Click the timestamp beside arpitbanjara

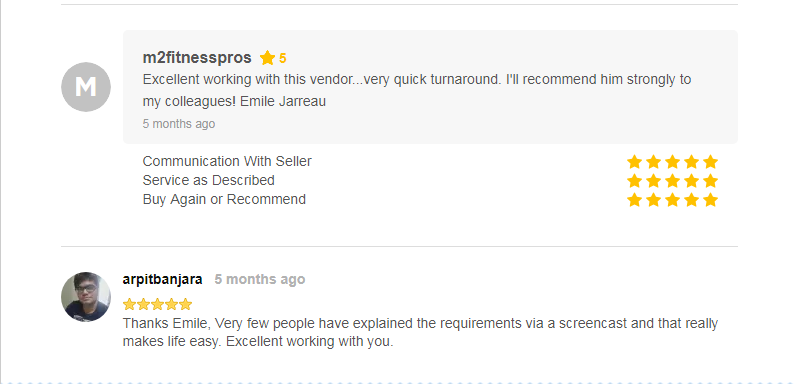(x=260, y=279)
